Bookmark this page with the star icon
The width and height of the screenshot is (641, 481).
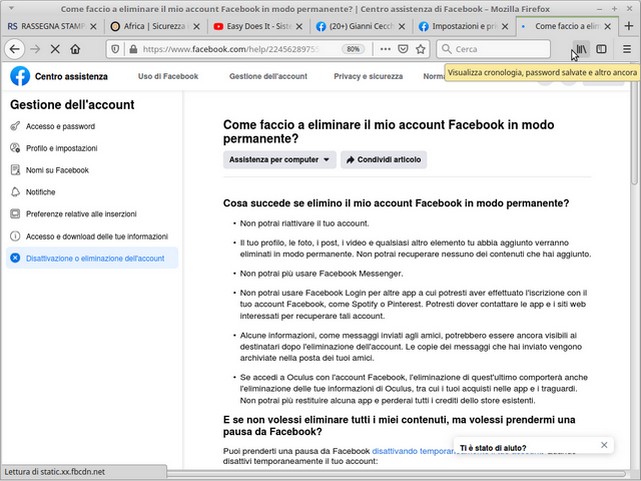pyautogui.click(x=421, y=49)
